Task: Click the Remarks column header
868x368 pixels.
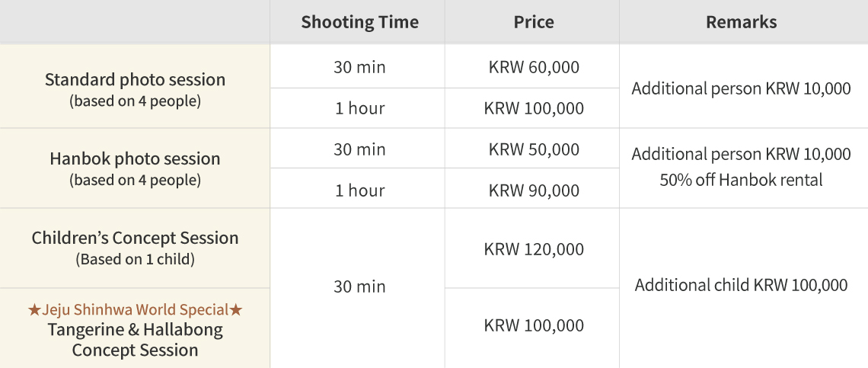Action: point(741,22)
